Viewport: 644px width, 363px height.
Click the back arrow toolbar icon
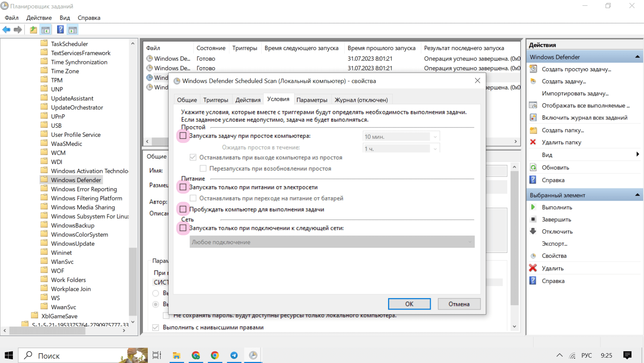pyautogui.click(x=6, y=30)
